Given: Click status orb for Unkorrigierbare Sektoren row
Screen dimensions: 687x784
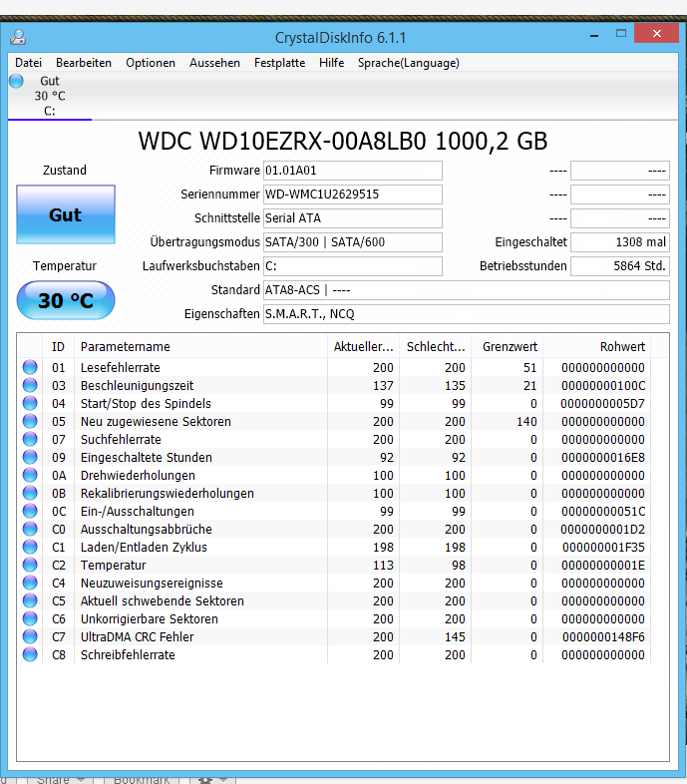Looking at the screenshot, I should point(30,619).
